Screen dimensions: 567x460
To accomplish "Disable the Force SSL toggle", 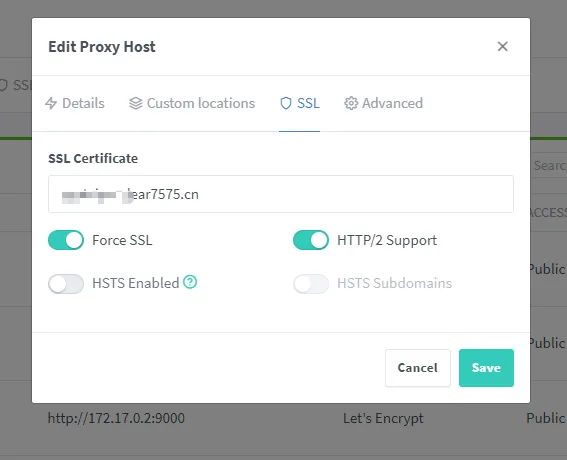I will tap(66, 240).
